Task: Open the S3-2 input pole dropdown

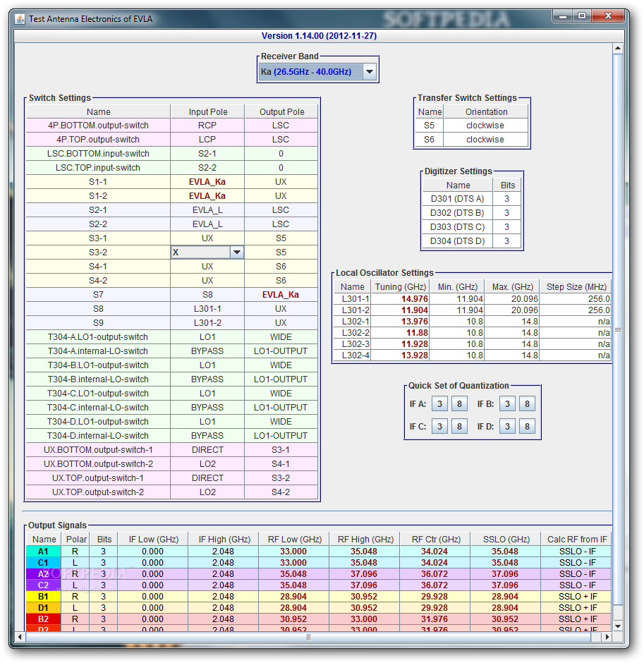Action: (237, 253)
